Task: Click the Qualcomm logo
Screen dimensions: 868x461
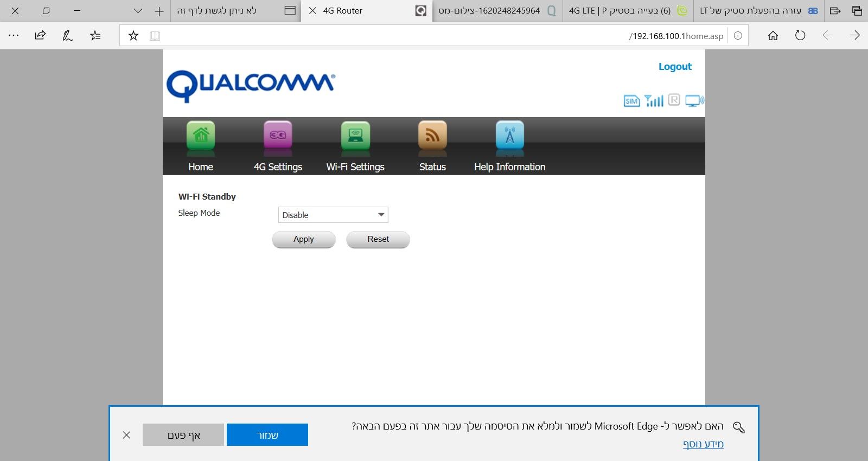Action: coord(251,85)
